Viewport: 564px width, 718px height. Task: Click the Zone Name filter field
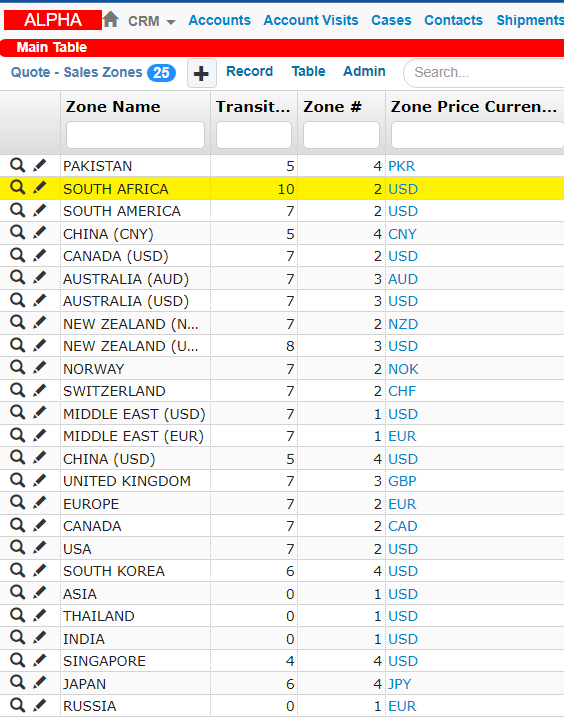pyautogui.click(x=136, y=135)
